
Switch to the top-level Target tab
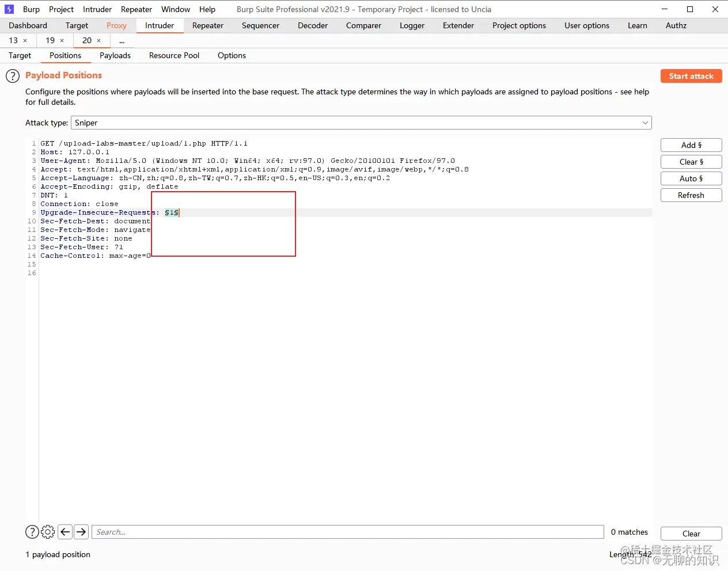77,25
